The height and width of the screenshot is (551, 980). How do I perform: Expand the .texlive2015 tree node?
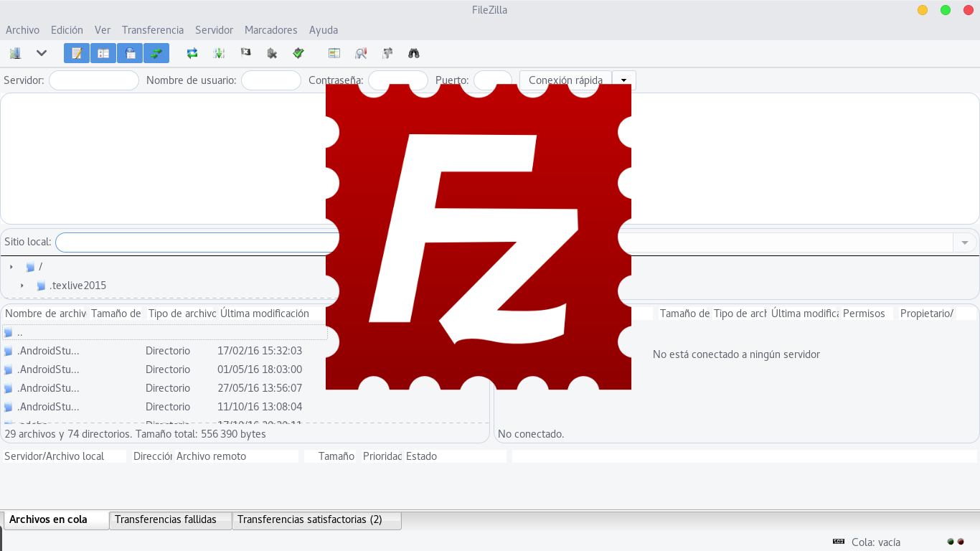[x=22, y=286]
